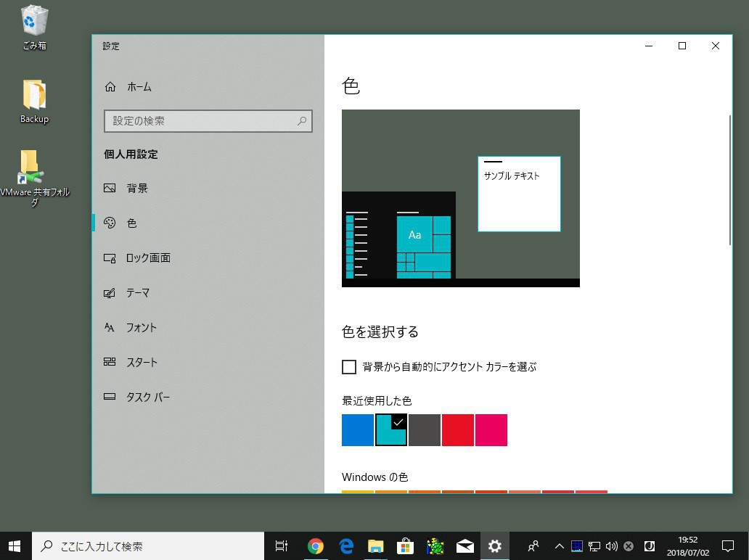Screen dimensions: 749x560
Task: Go to Taskbar (タスク バー) settings
Action: [147, 398]
